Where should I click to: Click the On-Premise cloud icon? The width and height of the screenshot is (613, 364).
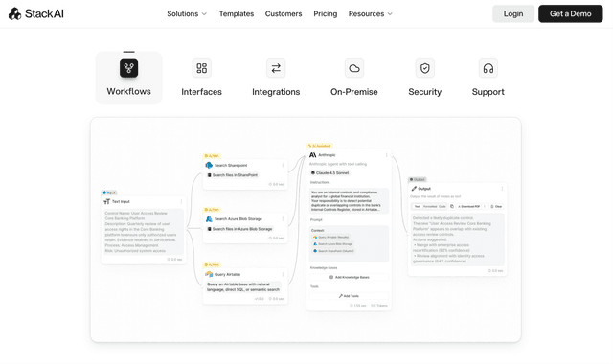tap(354, 68)
